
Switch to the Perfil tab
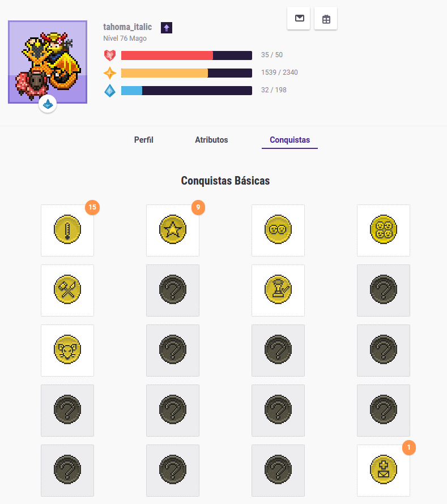pyautogui.click(x=143, y=140)
